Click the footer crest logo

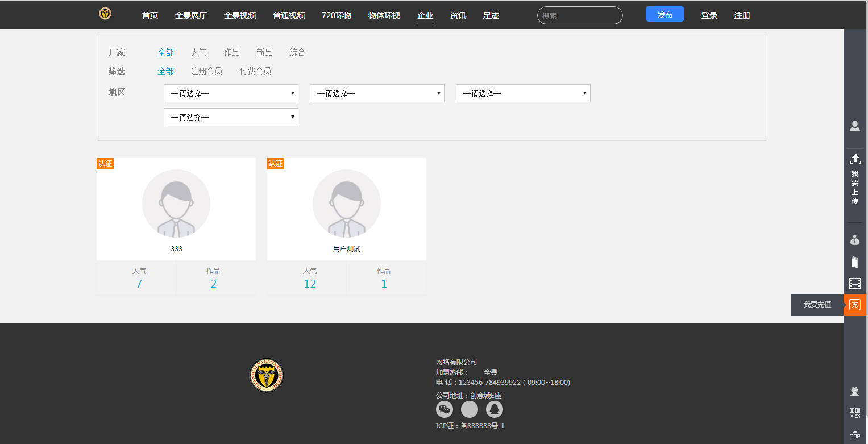point(266,376)
